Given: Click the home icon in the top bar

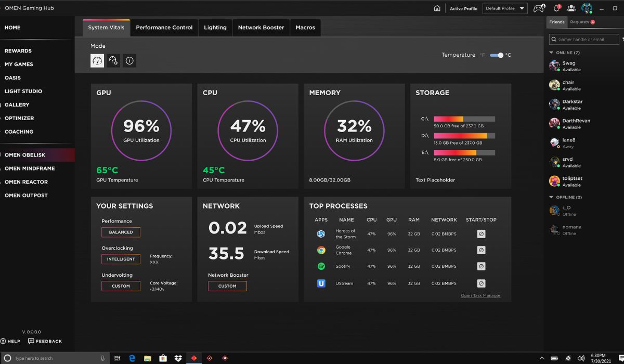Looking at the screenshot, I should [437, 8].
